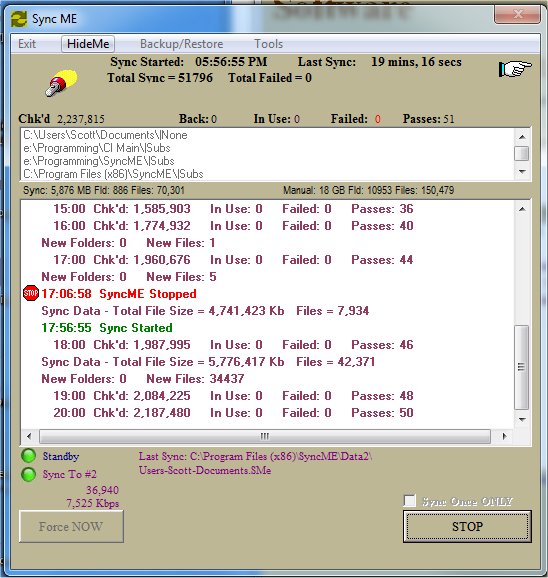Click Sync Data line with Files = 42,371
The image size is (548, 578).
208,361
